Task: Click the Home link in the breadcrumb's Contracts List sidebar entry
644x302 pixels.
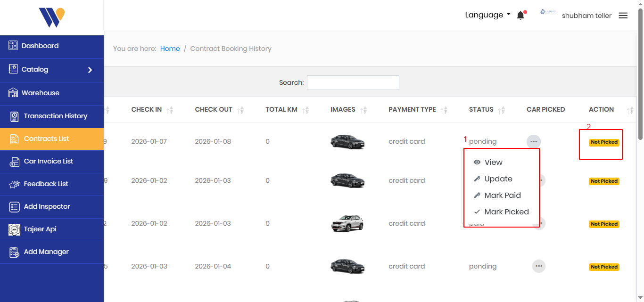Action: [x=47, y=139]
